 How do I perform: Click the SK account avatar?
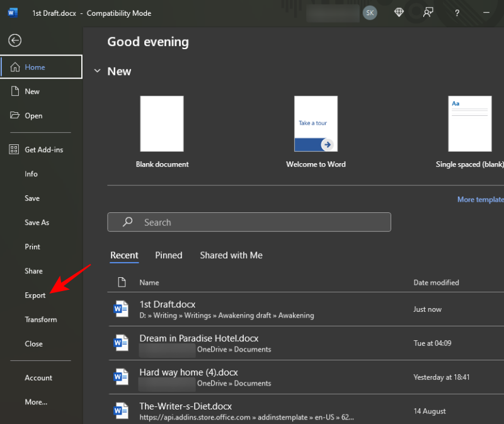[x=370, y=13]
